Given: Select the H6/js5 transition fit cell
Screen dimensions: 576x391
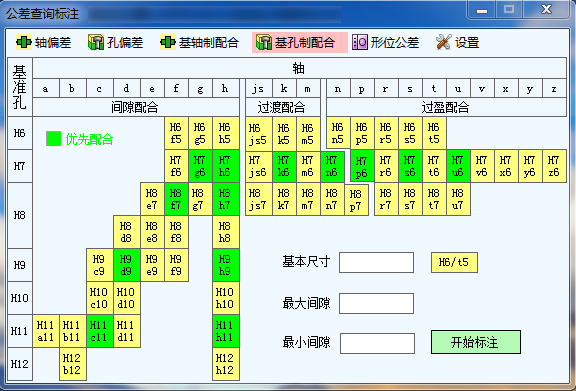Looking at the screenshot, I should click(x=259, y=134).
